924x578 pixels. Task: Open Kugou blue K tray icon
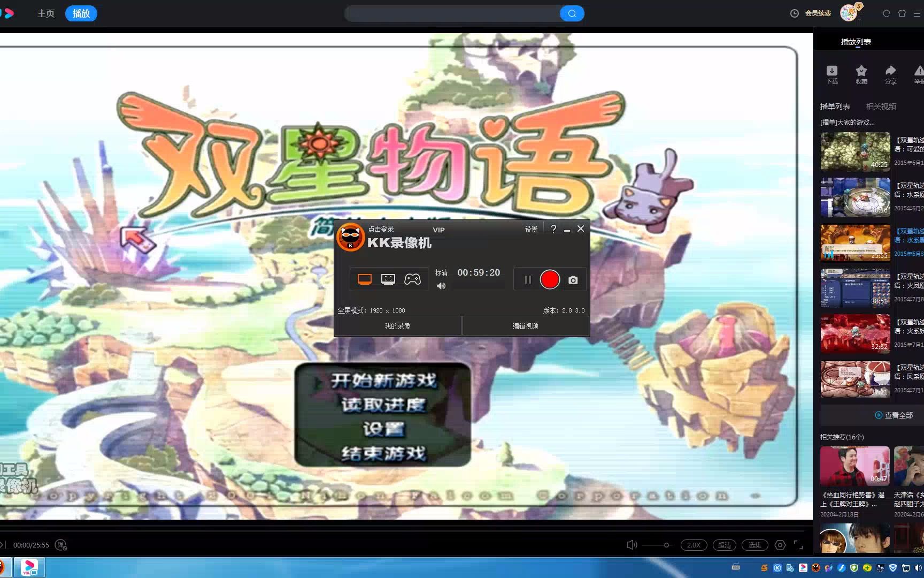pyautogui.click(x=777, y=568)
